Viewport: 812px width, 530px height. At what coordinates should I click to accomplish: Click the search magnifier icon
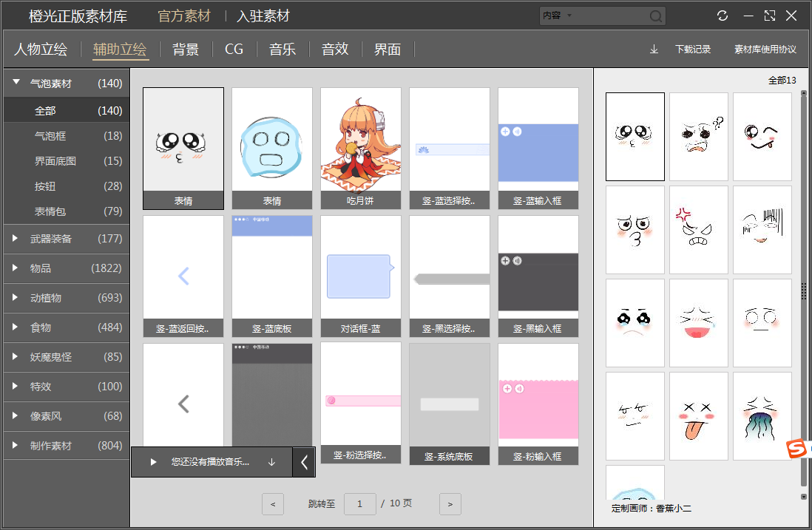pyautogui.click(x=655, y=16)
